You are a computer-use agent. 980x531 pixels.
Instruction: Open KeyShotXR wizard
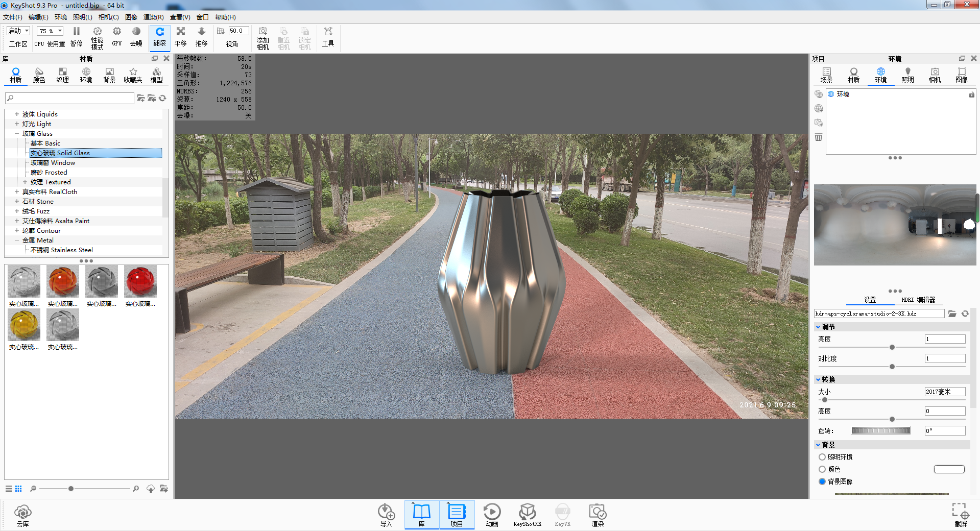(527, 515)
